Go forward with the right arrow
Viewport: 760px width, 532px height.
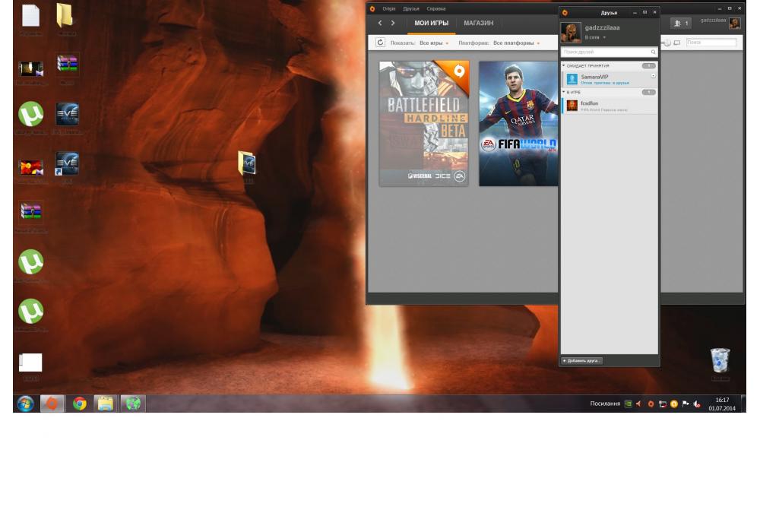[393, 24]
